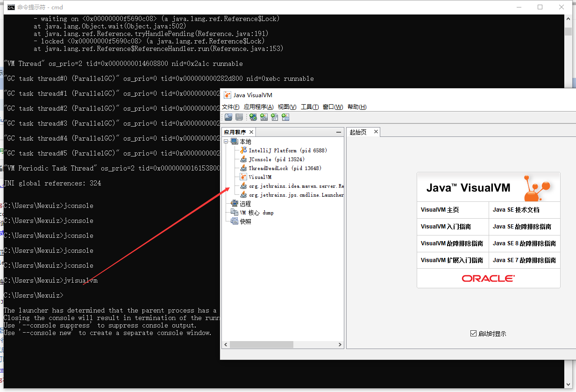The width and height of the screenshot is (576, 392).
Task: Click the IntelliJ Platform icon in tree
Action: click(243, 150)
